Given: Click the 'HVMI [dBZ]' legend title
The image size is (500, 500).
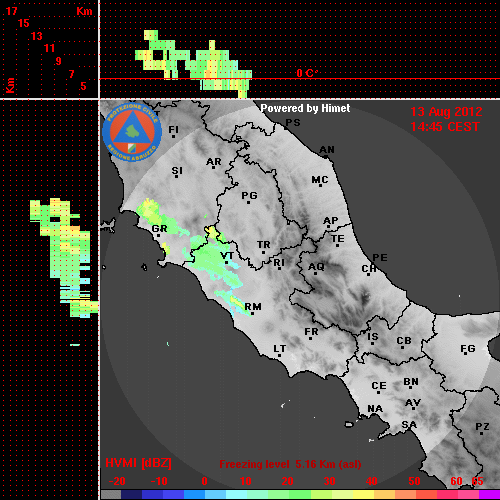Looking at the screenshot, I should [x=138, y=463].
